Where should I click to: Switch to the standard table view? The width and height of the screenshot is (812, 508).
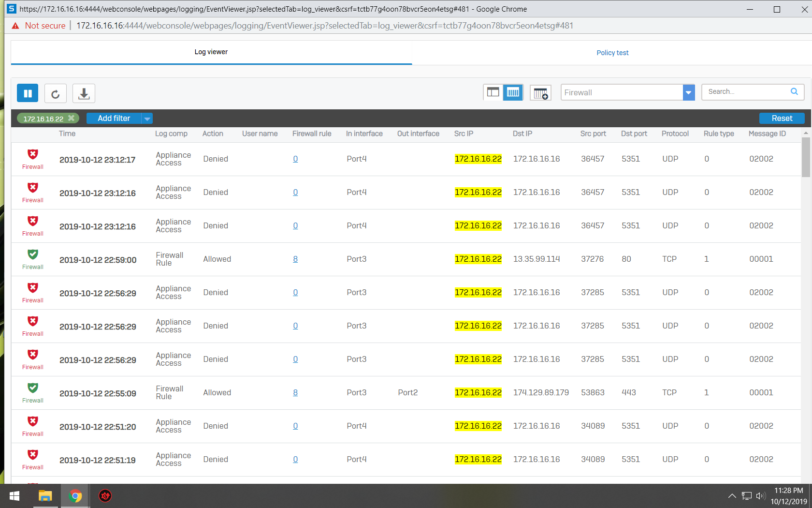(493, 92)
